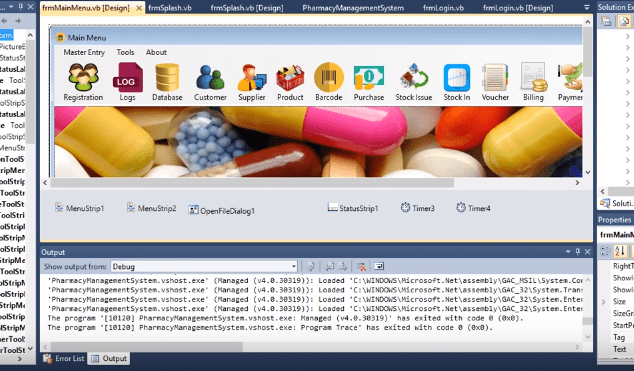
Task: Expand the Size property
Action: tap(604, 301)
